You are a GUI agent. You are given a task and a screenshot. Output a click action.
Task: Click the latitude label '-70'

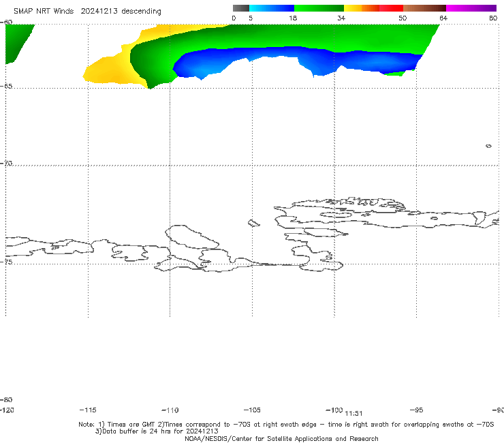tap(6, 164)
